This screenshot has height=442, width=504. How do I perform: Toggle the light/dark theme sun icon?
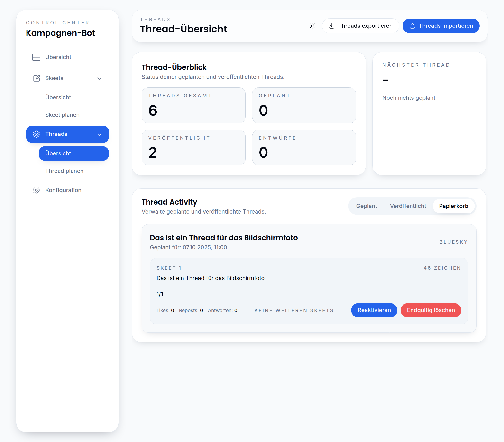312,26
